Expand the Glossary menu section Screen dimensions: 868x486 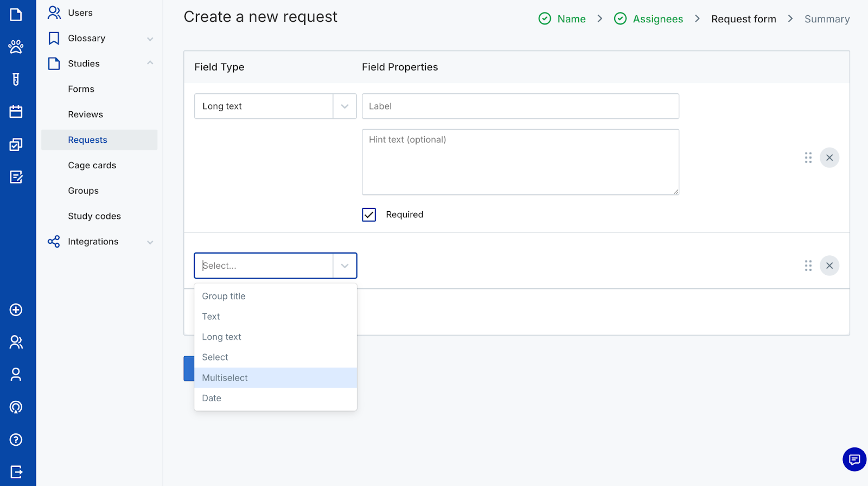click(150, 39)
